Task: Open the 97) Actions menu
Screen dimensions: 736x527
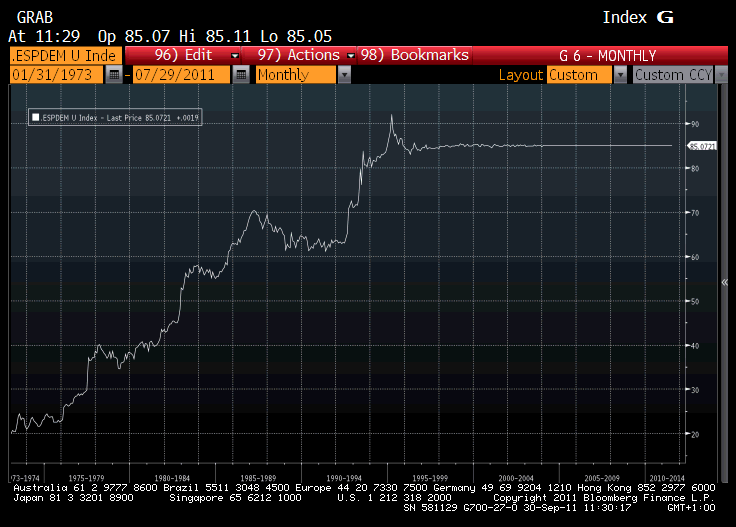Action: 299,55
